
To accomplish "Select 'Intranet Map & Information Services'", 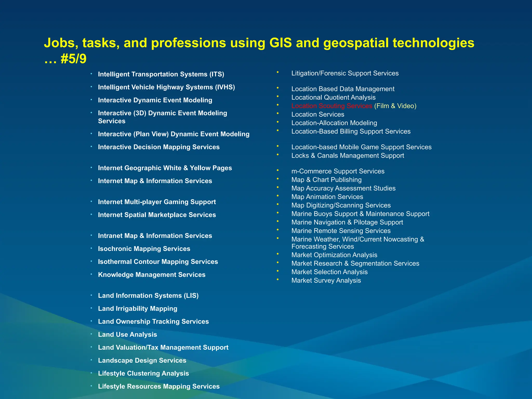I will click(x=155, y=236).
